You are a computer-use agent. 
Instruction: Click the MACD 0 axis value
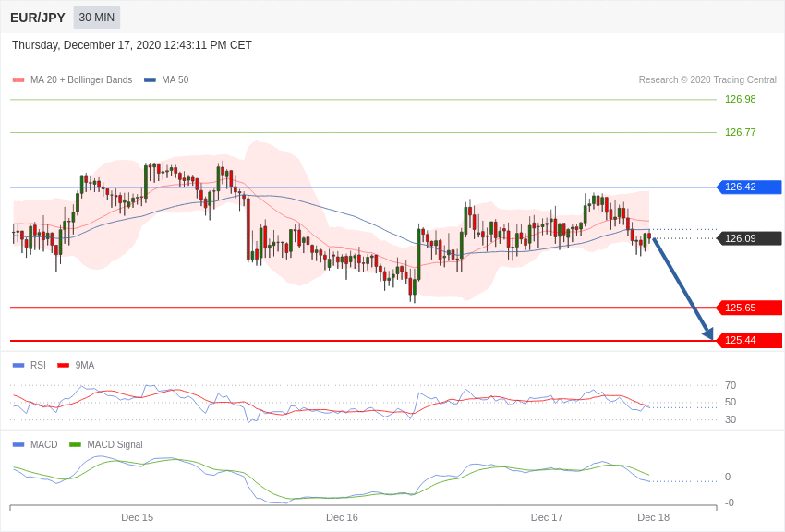coord(728,477)
